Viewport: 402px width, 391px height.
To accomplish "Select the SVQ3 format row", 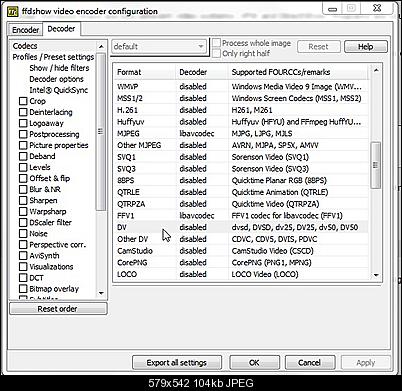I will coord(242,169).
